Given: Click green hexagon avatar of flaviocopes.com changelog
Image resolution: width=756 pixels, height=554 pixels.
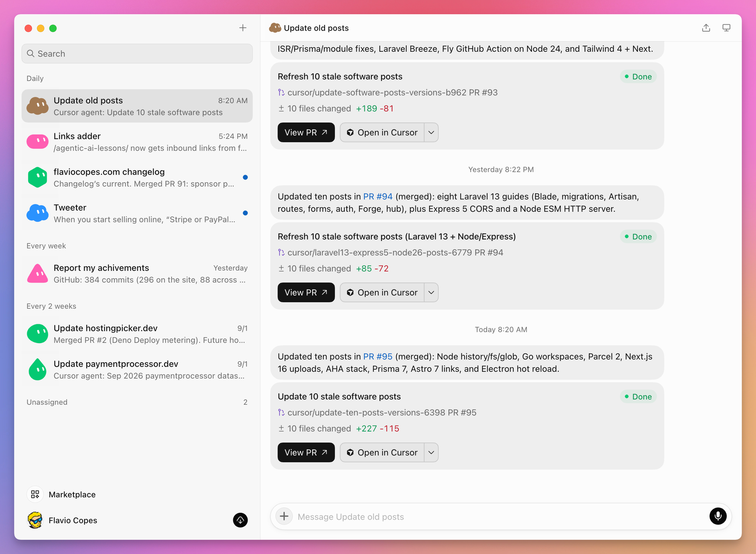Looking at the screenshot, I should 37,177.
